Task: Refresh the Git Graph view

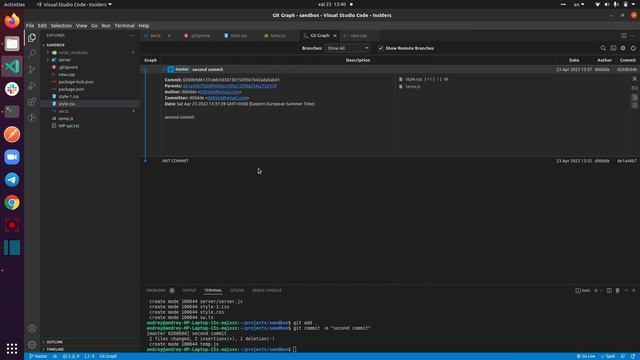Action: point(633,48)
